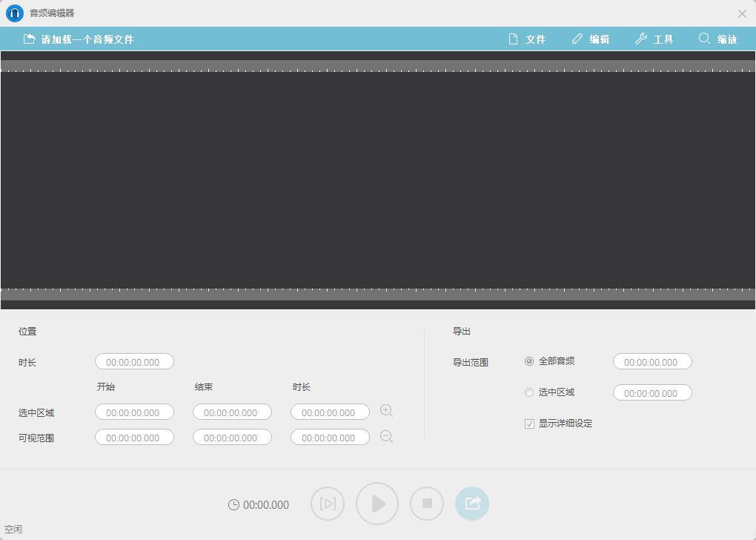This screenshot has height=540, width=756.
Task: Click the clock icon next to the playback time
Action: click(234, 504)
